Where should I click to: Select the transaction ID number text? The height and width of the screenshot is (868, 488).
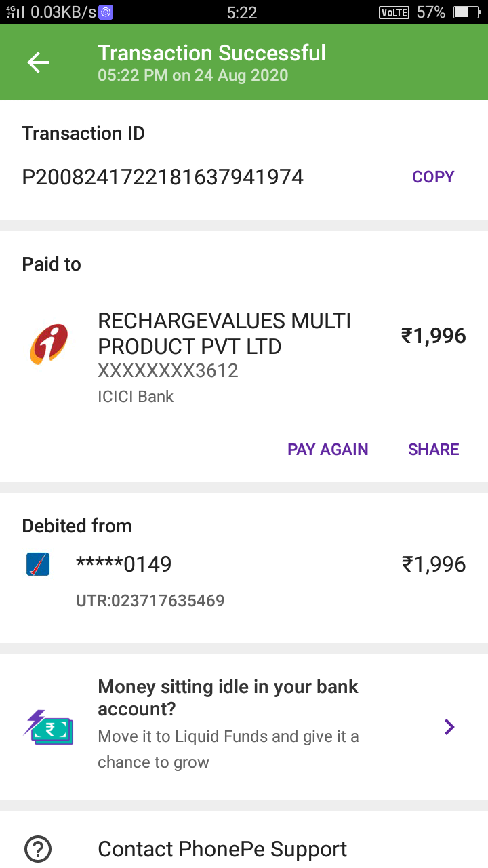coord(163,178)
